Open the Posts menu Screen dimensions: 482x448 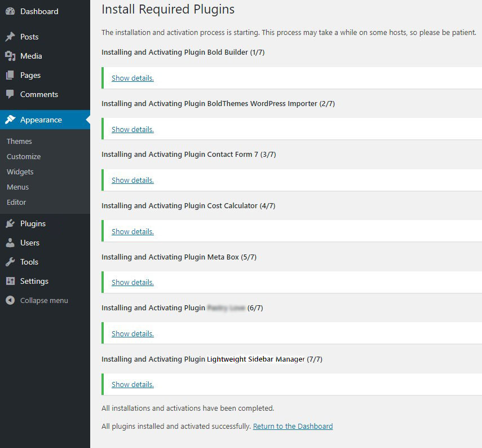[29, 37]
